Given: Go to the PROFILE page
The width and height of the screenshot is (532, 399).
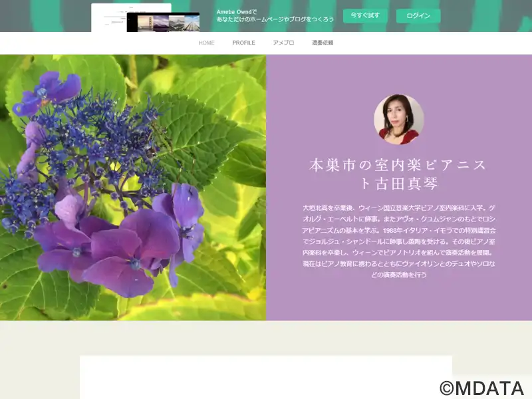Looking at the screenshot, I should click(x=243, y=43).
